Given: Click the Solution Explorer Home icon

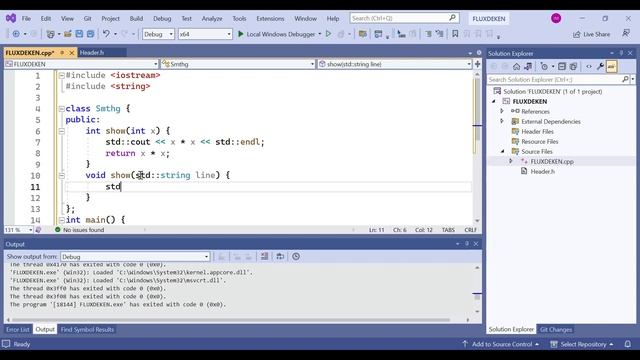Looking at the screenshot, I should coord(516,67).
